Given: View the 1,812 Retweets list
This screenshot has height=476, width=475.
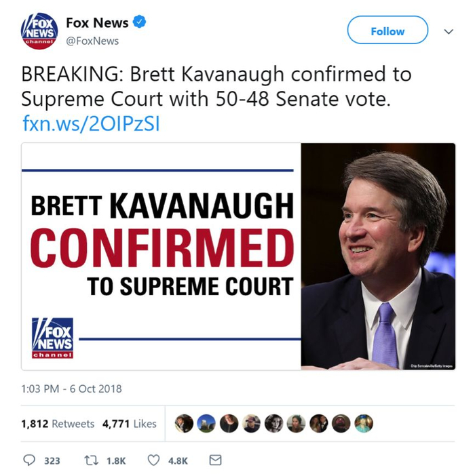Looking at the screenshot, I should coord(58,424).
